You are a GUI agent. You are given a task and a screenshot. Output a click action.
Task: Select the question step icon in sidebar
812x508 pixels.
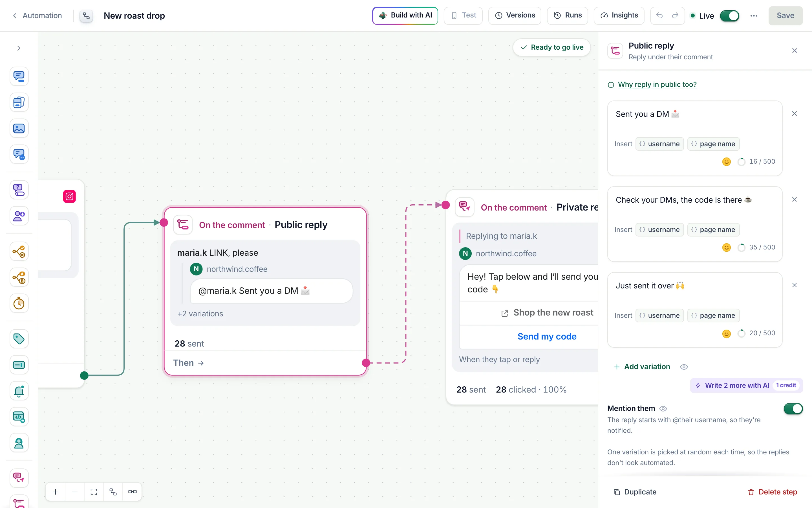[x=19, y=190]
